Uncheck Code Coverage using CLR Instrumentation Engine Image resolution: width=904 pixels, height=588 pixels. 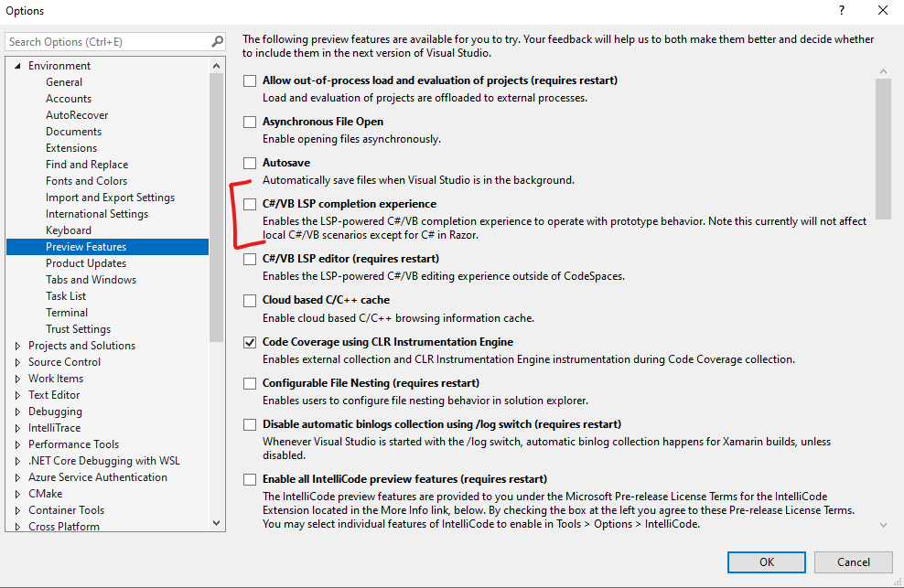250,342
